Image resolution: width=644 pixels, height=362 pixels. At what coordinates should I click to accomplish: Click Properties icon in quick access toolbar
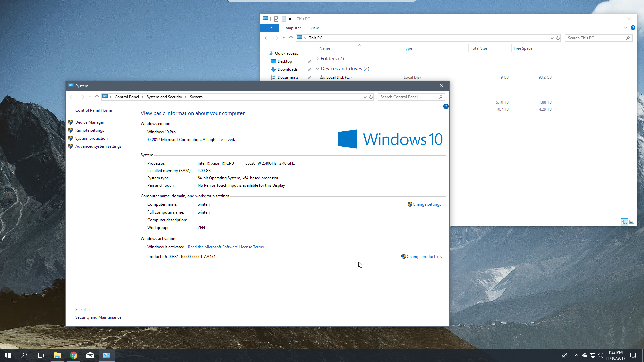point(276,19)
